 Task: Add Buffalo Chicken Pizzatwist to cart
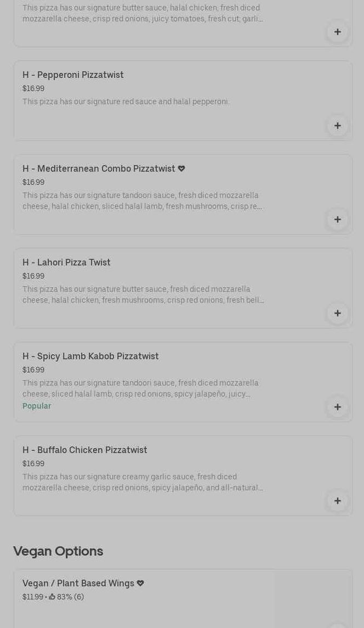pos(337,501)
